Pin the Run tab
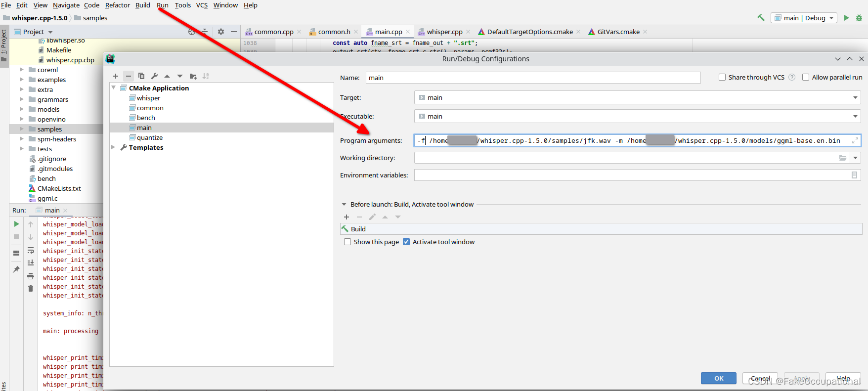This screenshot has width=868, height=391. [16, 269]
